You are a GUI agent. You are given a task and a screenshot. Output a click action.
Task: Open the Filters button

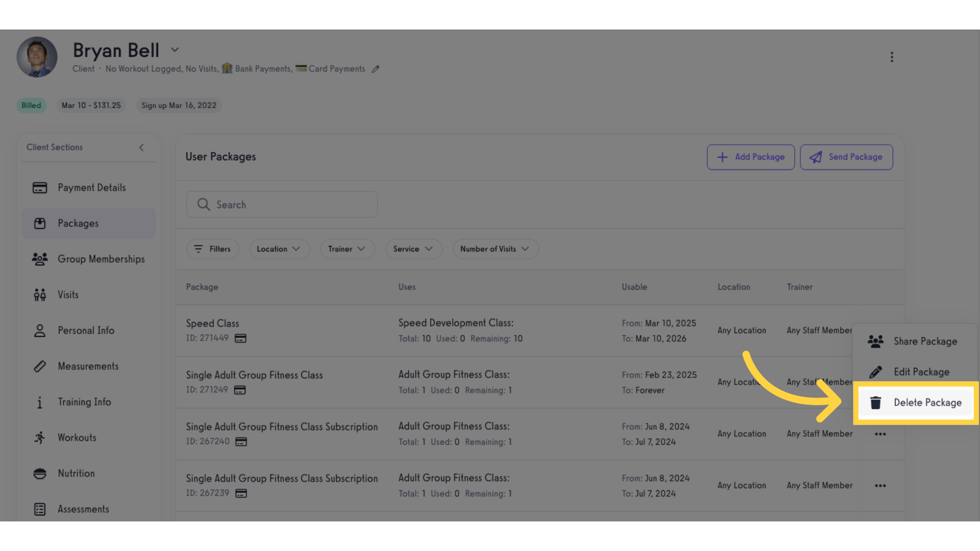click(x=212, y=249)
